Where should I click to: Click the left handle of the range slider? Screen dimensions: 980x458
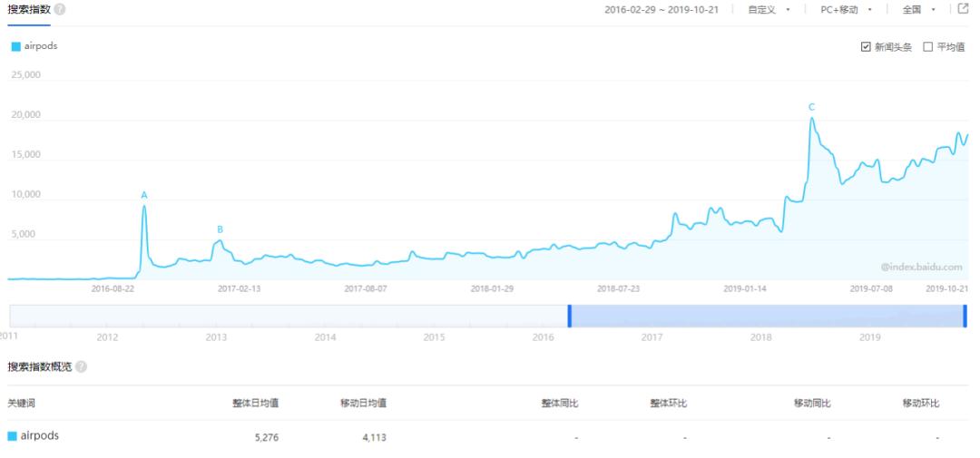[569, 316]
